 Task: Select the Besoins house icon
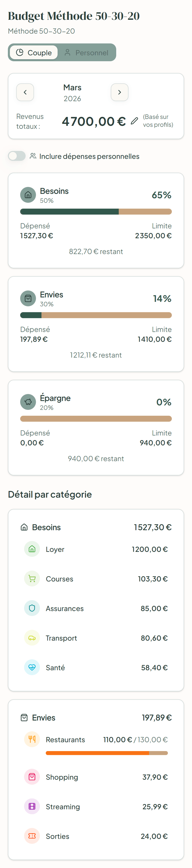[x=28, y=195]
